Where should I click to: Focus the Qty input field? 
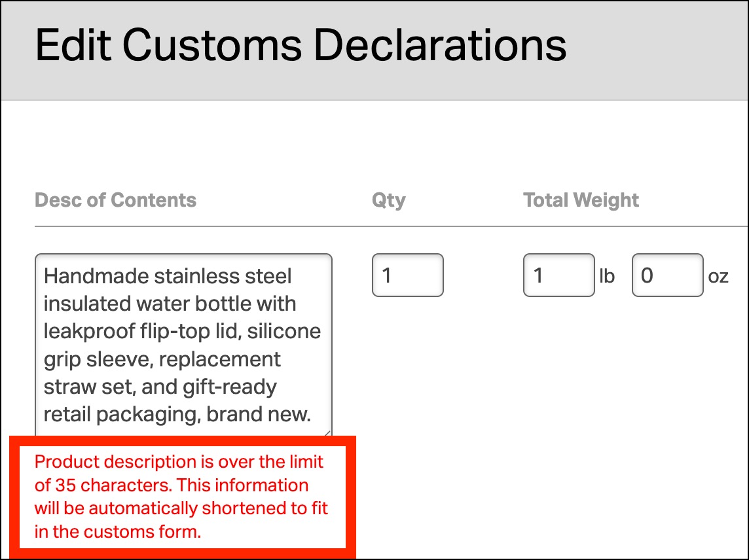(x=407, y=275)
